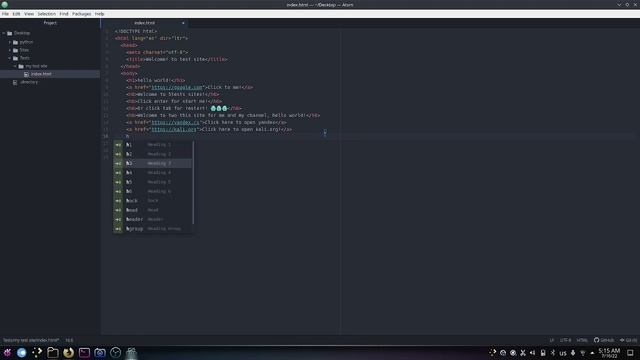Switch to the index.html editor tab
Screen dimensions: 640x360
click(144, 23)
